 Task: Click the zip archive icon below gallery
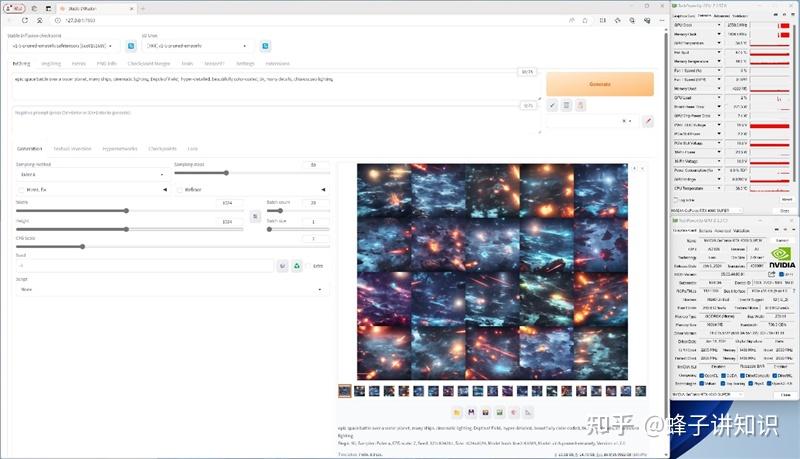[x=485, y=412]
